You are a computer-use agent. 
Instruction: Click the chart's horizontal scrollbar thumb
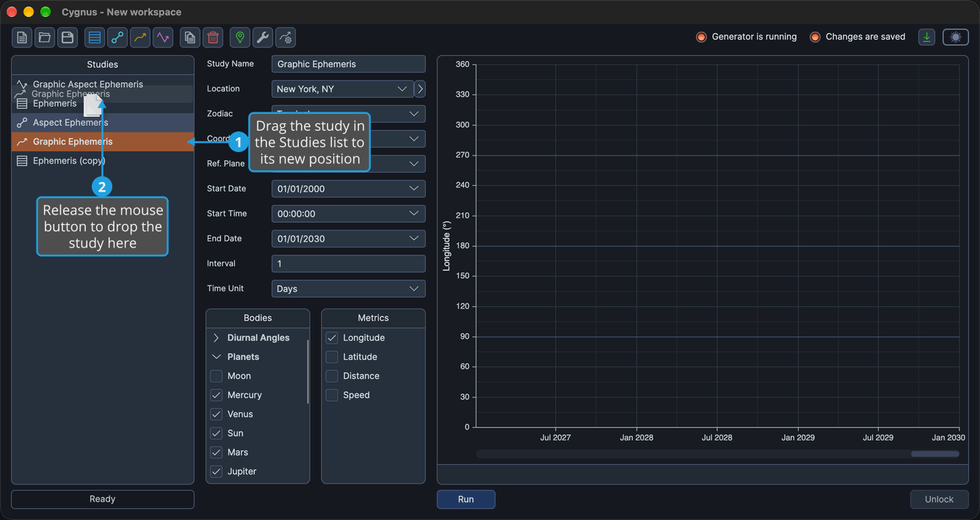coord(934,454)
